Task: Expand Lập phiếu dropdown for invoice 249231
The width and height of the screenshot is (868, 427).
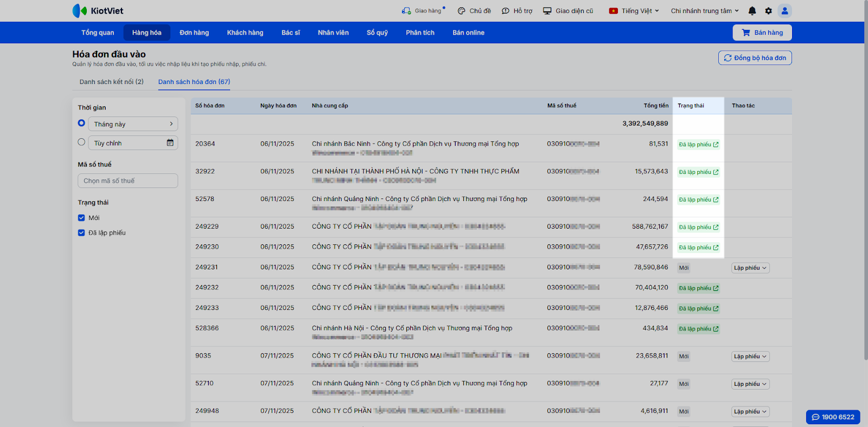Action: coord(750,268)
